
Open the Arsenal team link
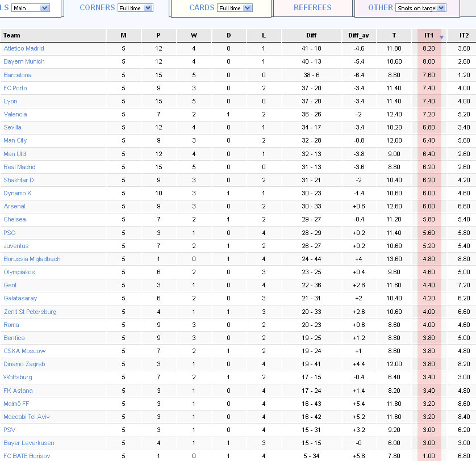pos(14,206)
